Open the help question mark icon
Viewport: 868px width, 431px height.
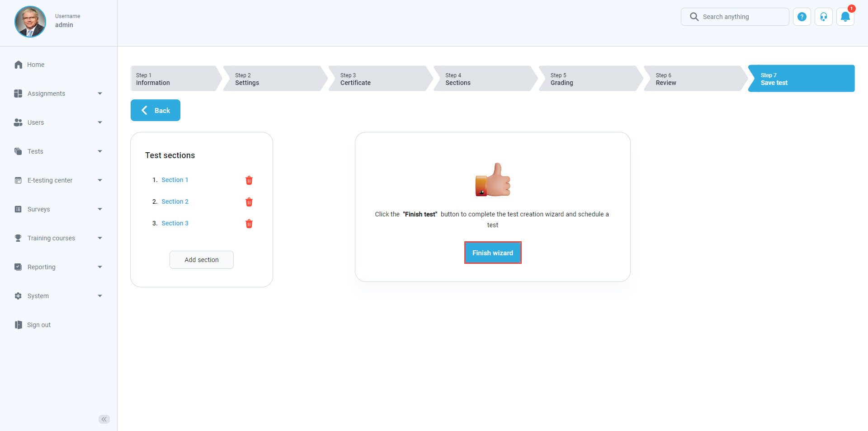click(802, 17)
